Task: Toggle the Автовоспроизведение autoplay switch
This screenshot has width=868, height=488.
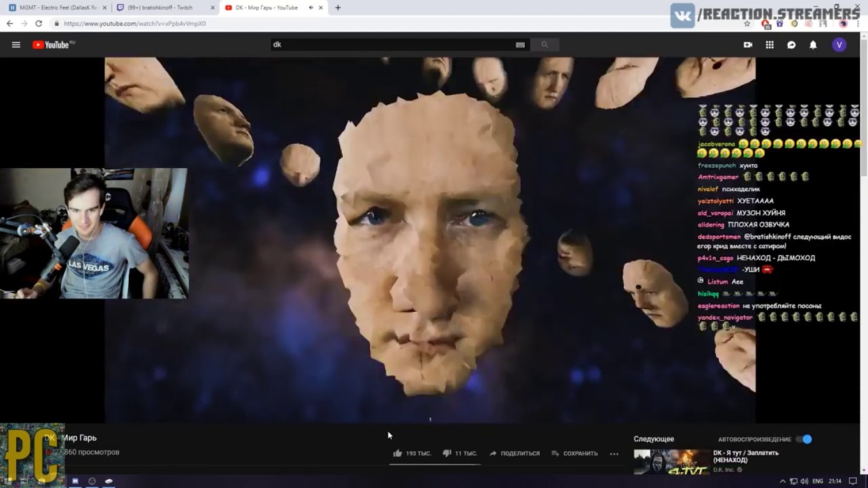Action: (804, 439)
